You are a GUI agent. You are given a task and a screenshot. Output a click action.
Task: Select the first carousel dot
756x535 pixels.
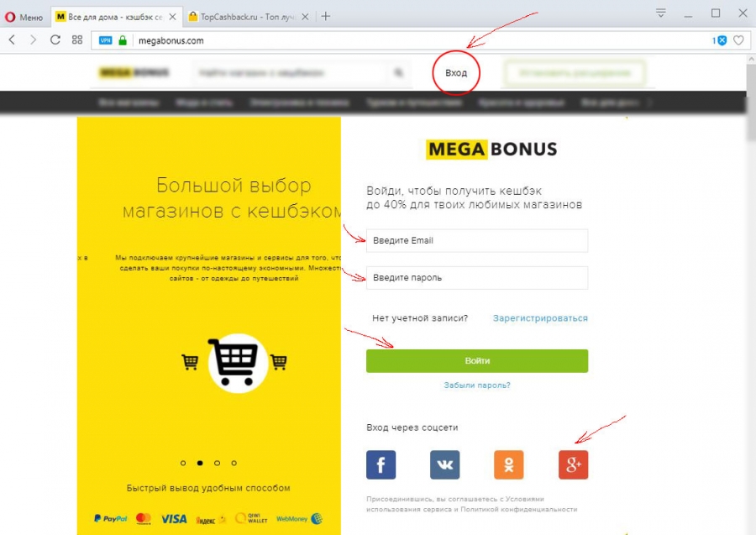pos(183,463)
